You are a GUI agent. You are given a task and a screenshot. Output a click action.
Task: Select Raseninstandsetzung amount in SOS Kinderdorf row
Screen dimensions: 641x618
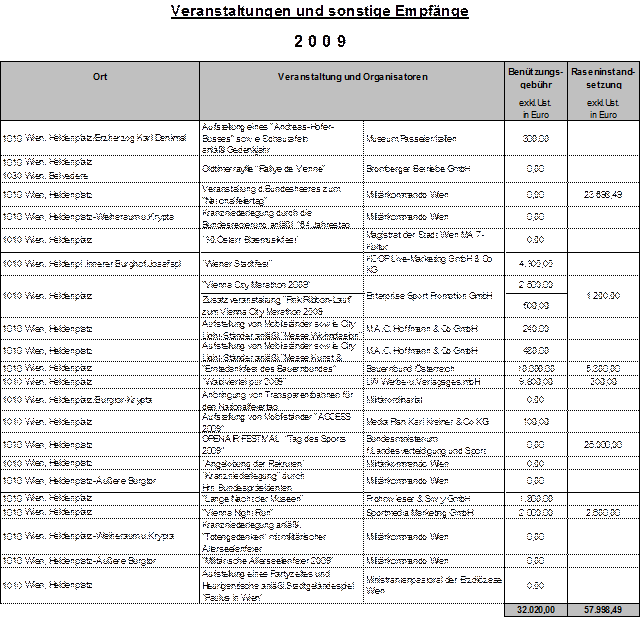pos(603,443)
